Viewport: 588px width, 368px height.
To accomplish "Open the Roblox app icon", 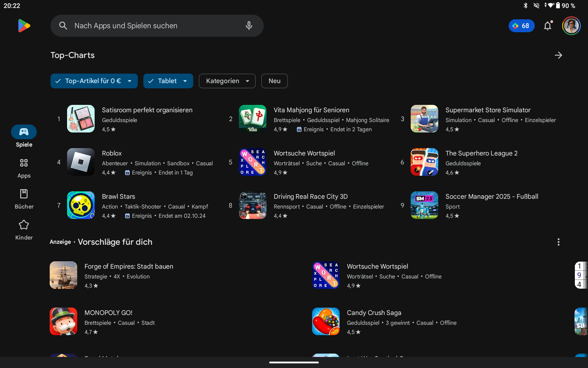I will [81, 162].
